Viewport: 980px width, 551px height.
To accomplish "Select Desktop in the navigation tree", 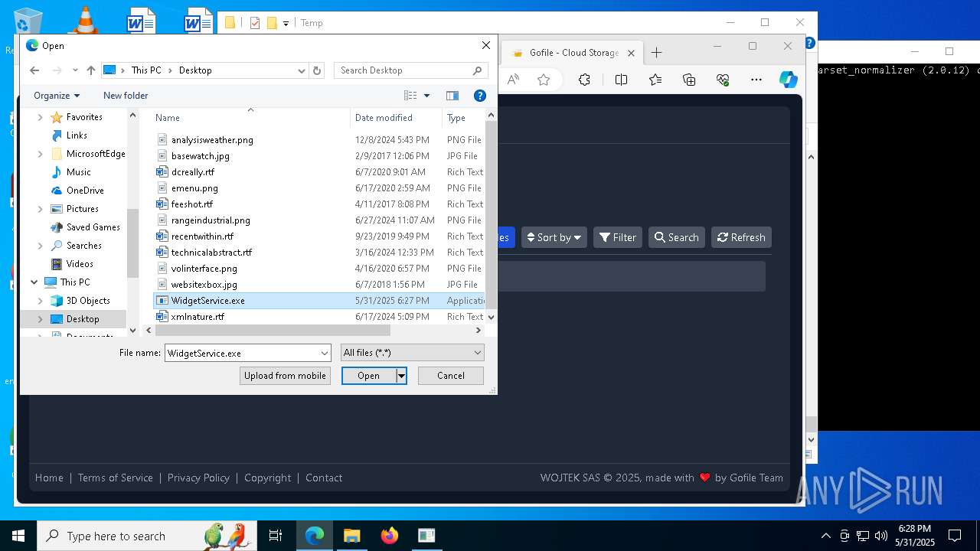I will pos(83,319).
